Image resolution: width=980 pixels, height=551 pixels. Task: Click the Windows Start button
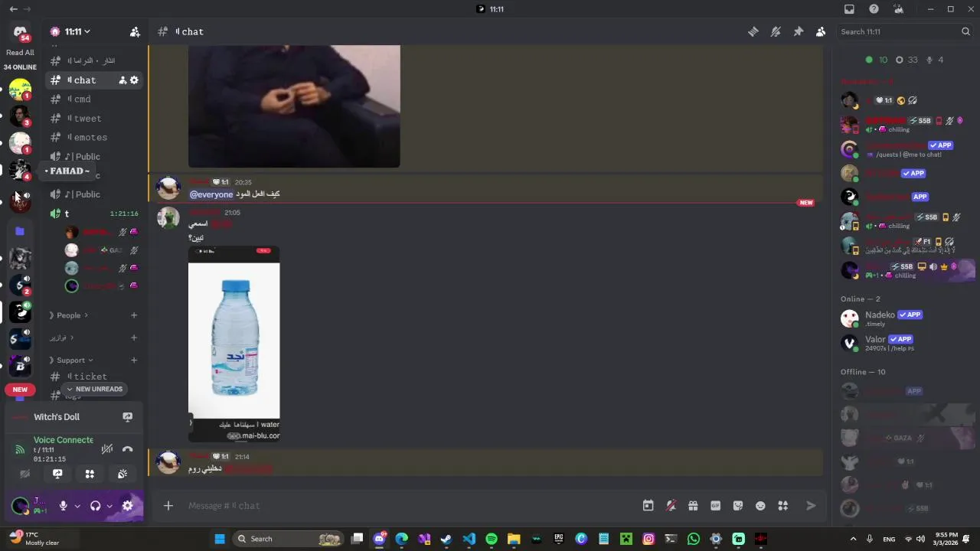coord(220,539)
